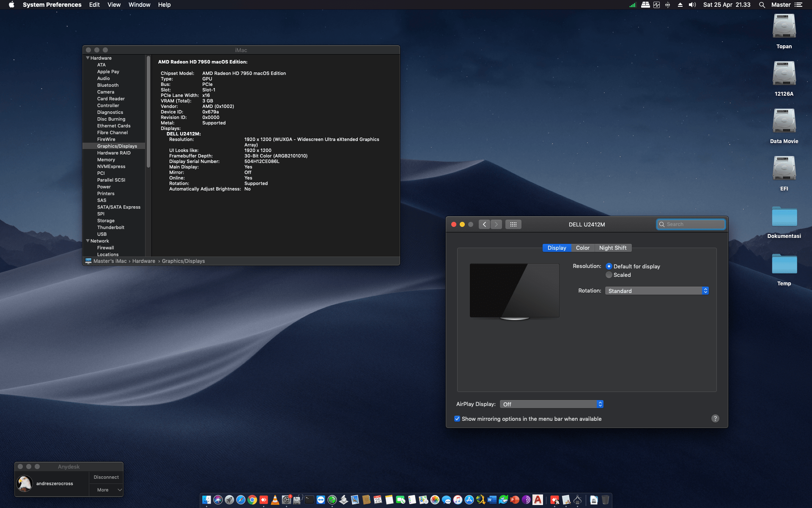Launch AutoCAD red A icon in Dock

click(538, 500)
